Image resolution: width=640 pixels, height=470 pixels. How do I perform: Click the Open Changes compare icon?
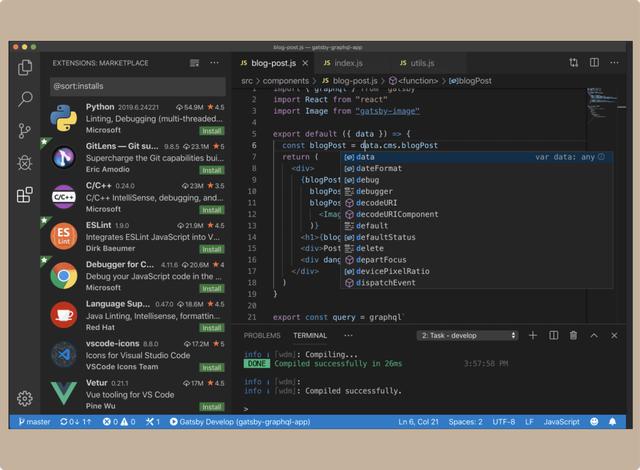click(x=573, y=62)
